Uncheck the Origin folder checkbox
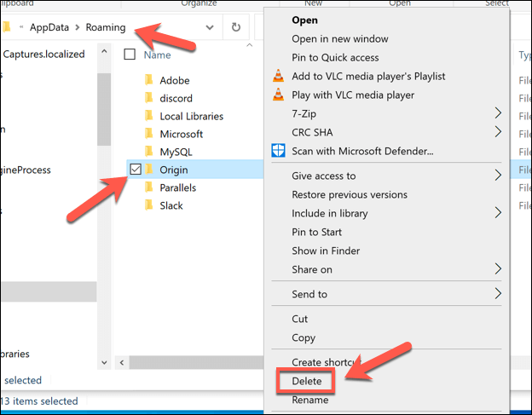The height and width of the screenshot is (415, 532). (136, 170)
